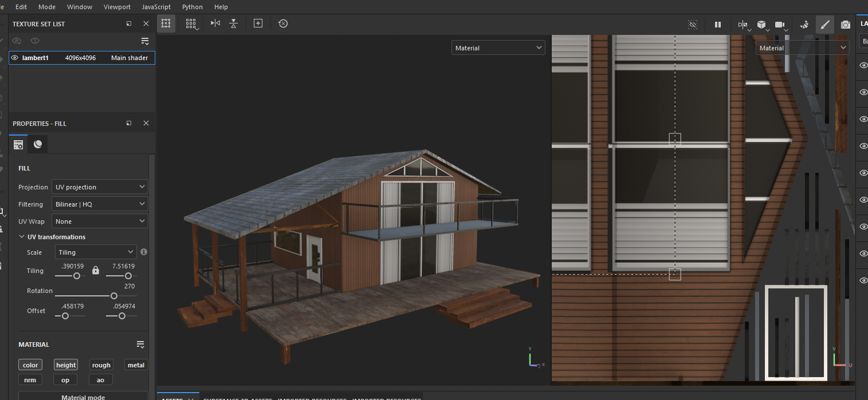Open the Python menu

tap(193, 7)
